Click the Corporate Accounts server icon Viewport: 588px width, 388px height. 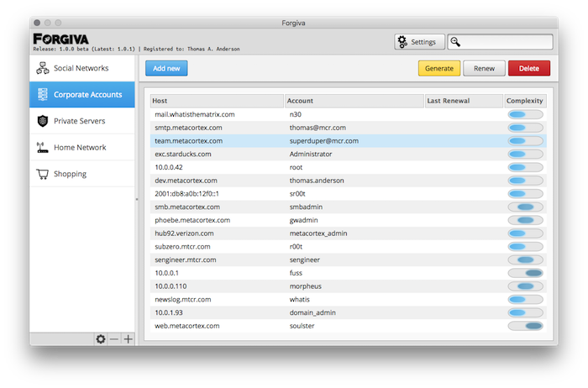pos(42,94)
